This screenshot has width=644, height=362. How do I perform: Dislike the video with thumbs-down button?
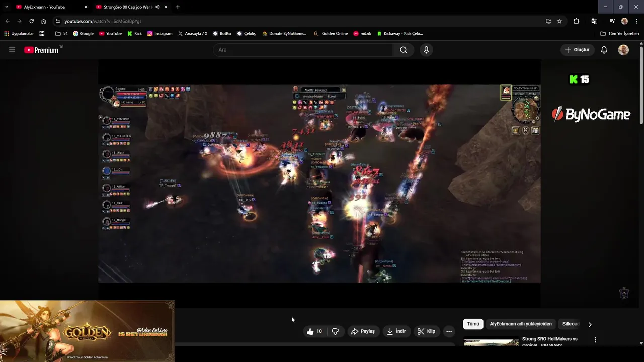click(335, 331)
